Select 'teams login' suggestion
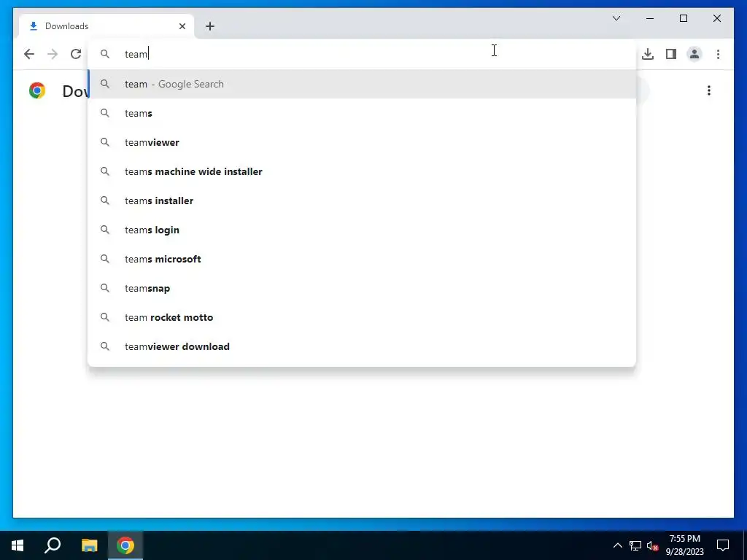Image resolution: width=747 pixels, height=560 pixels. point(362,230)
